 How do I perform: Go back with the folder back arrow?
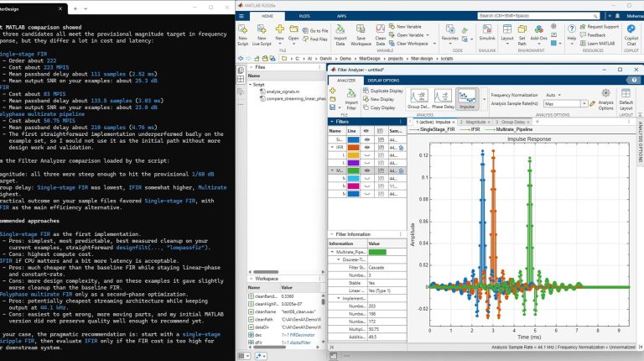(x=241, y=59)
